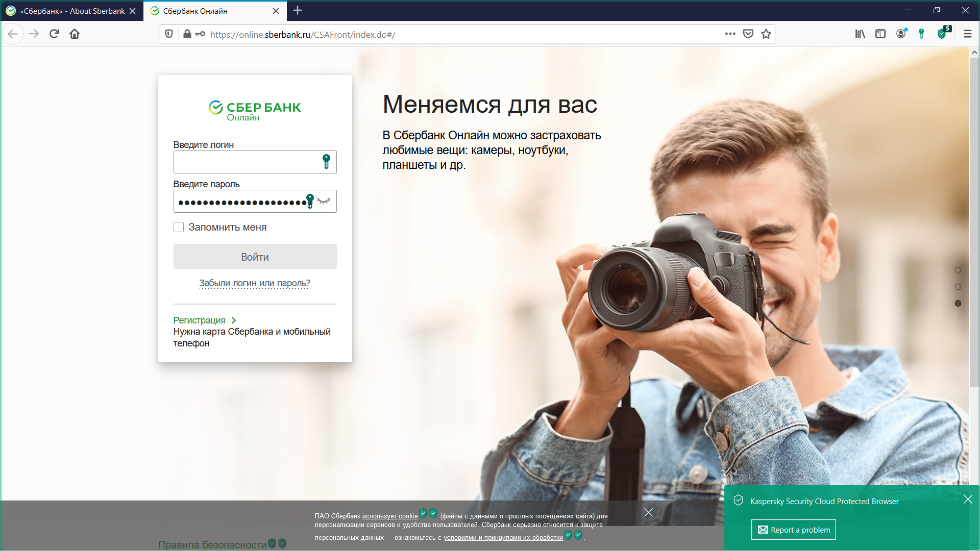
Task: Go back to the previous page
Action: coord(13,34)
